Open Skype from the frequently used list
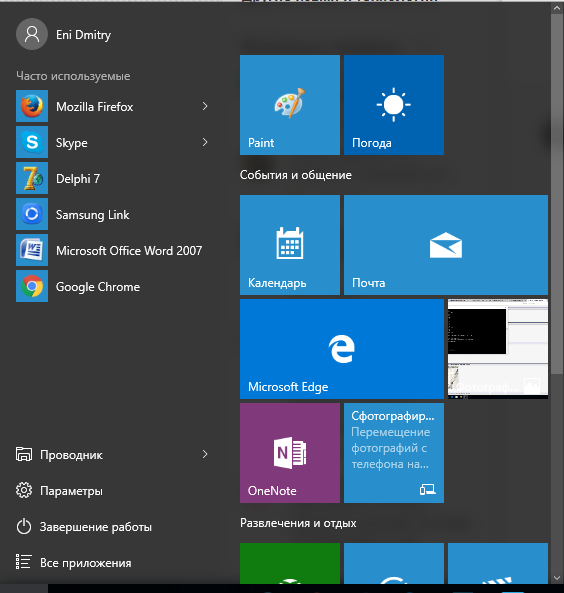 point(112,142)
